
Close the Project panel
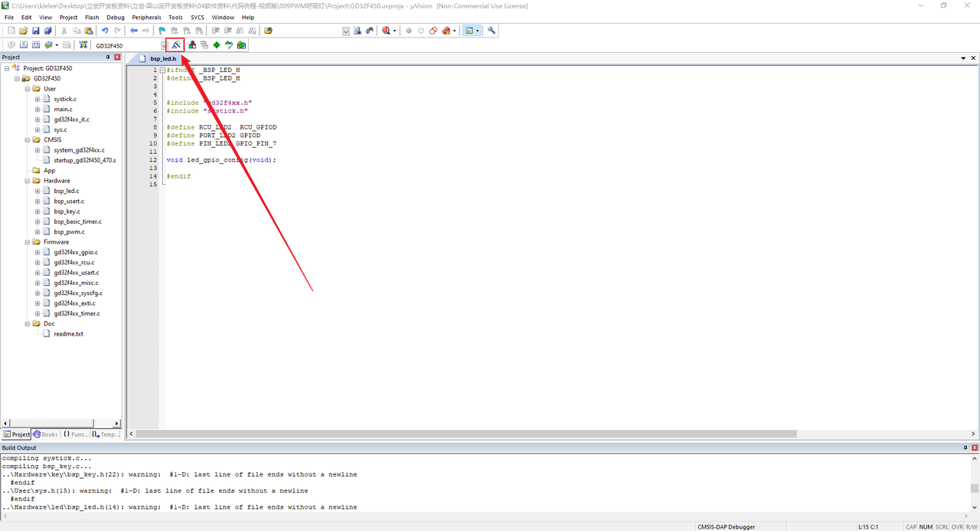(117, 57)
